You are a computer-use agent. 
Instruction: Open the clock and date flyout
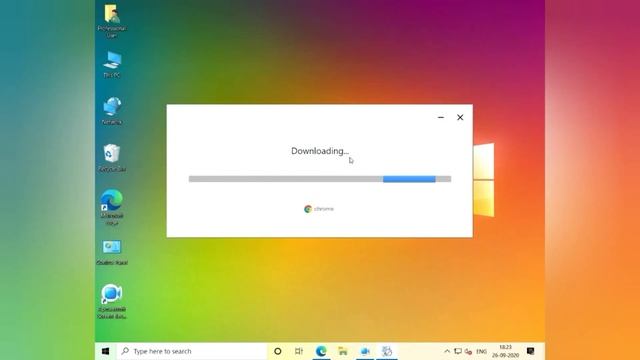pos(505,351)
